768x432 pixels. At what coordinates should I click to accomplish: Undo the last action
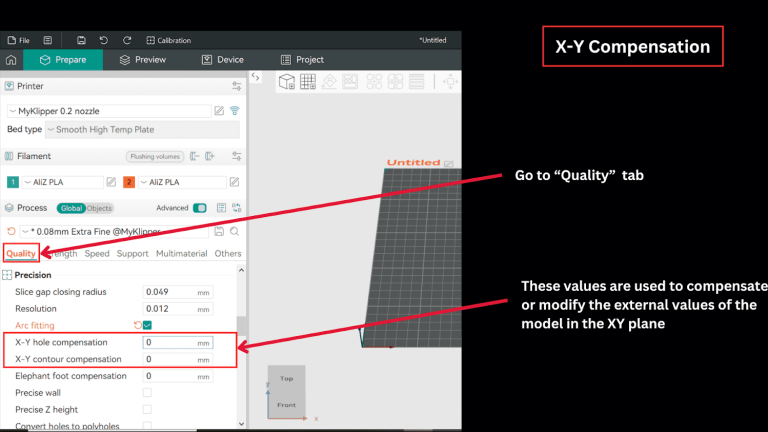[x=104, y=40]
